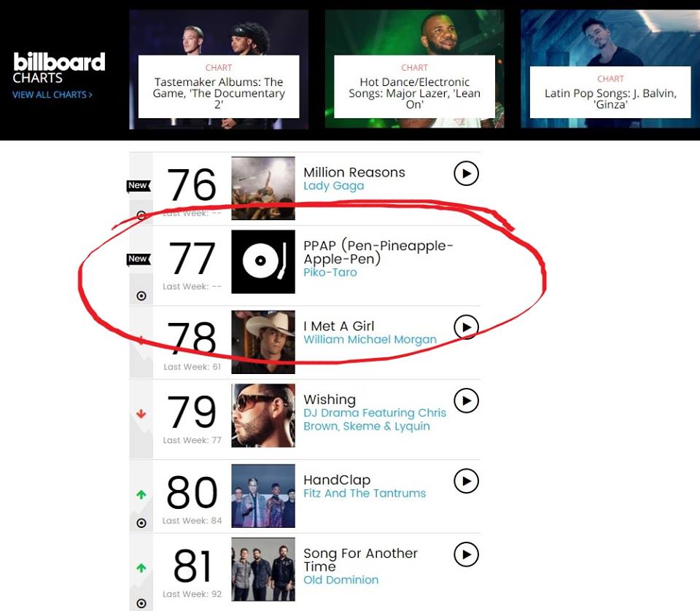Open the Old Dominion artist link
Viewport: 700px width, 611px height.
click(x=341, y=580)
